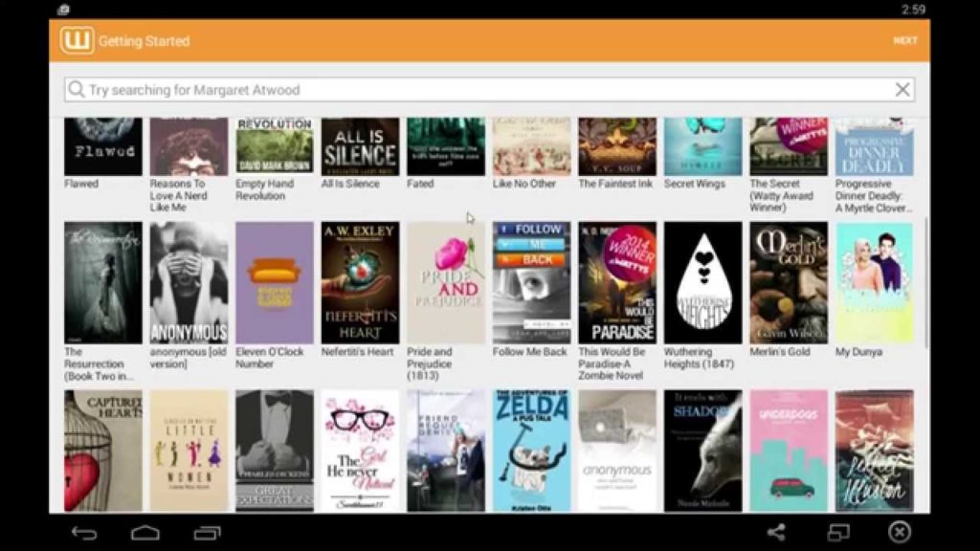This screenshot has height=551, width=980.
Task: Click the 'Pride and Prejudice (1813)' title text
Action: point(430,364)
